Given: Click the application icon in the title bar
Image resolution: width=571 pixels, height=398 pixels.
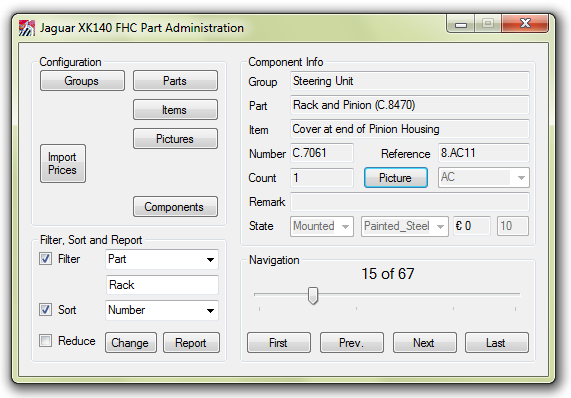Looking at the screenshot, I should 27,28.
